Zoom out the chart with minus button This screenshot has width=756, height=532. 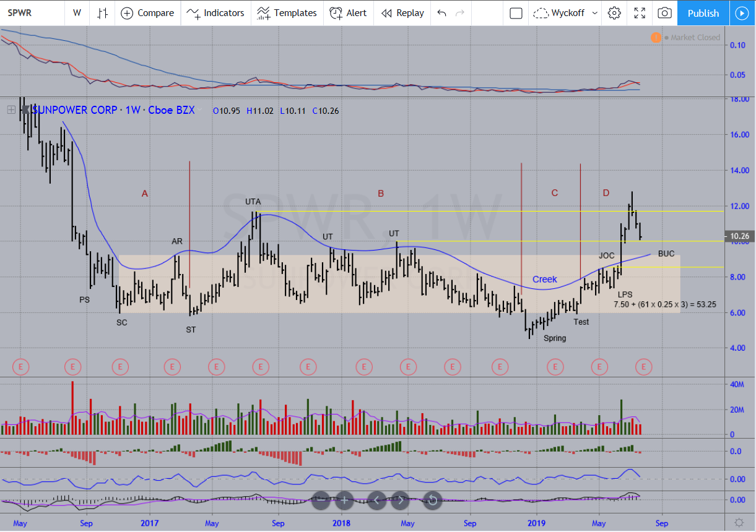(x=321, y=499)
